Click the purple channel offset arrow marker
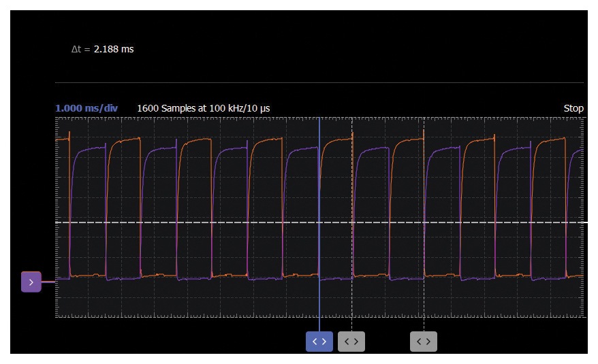The height and width of the screenshot is (364, 598). point(31,281)
